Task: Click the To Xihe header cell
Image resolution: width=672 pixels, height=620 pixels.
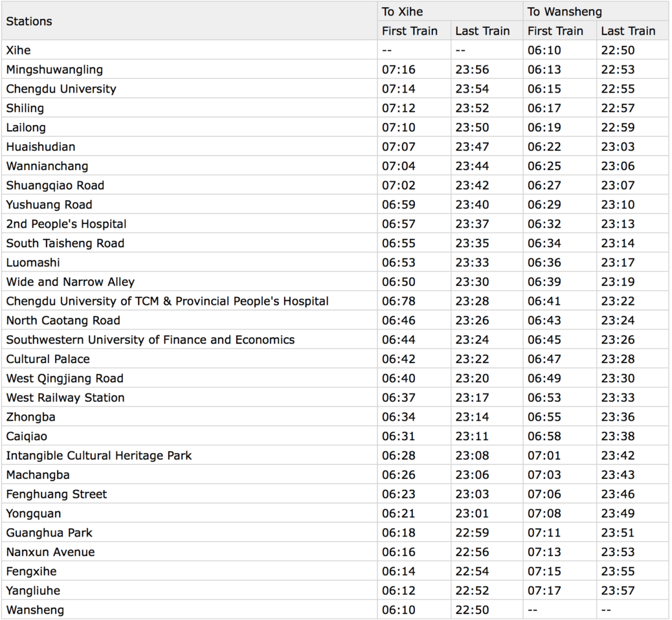Action: click(402, 12)
